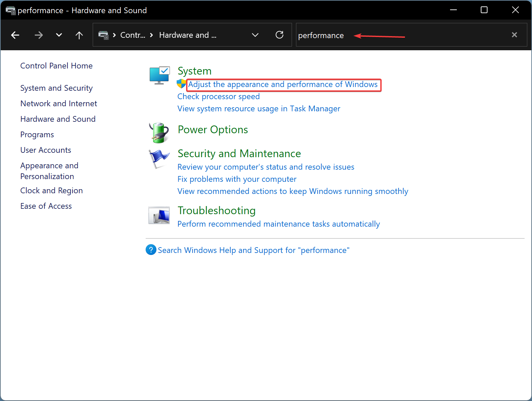This screenshot has height=401, width=532.
Task: Go back with the left arrow button
Action: [15, 35]
